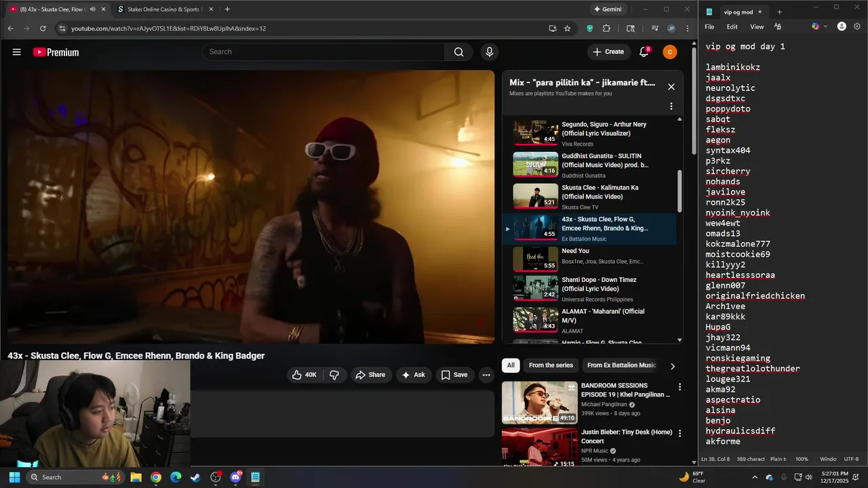Click the YouTube search magnifier button

[x=458, y=52]
